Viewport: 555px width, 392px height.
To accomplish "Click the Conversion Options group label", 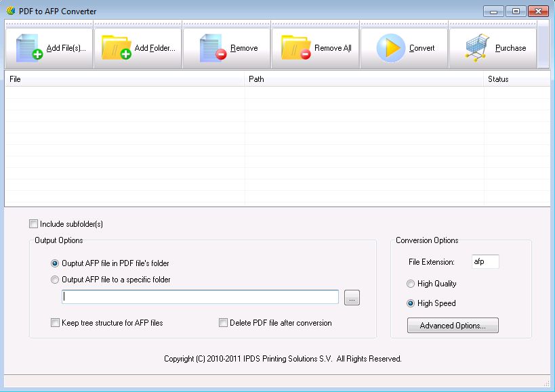I will (x=427, y=240).
